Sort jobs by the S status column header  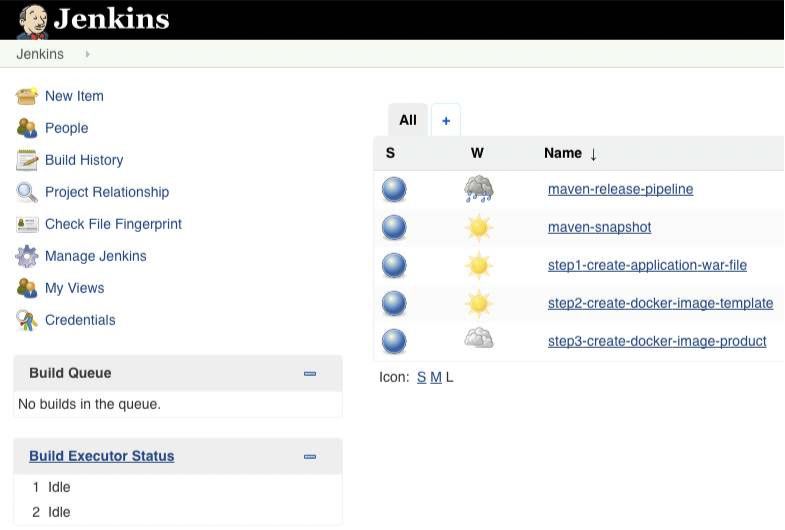[x=390, y=153]
